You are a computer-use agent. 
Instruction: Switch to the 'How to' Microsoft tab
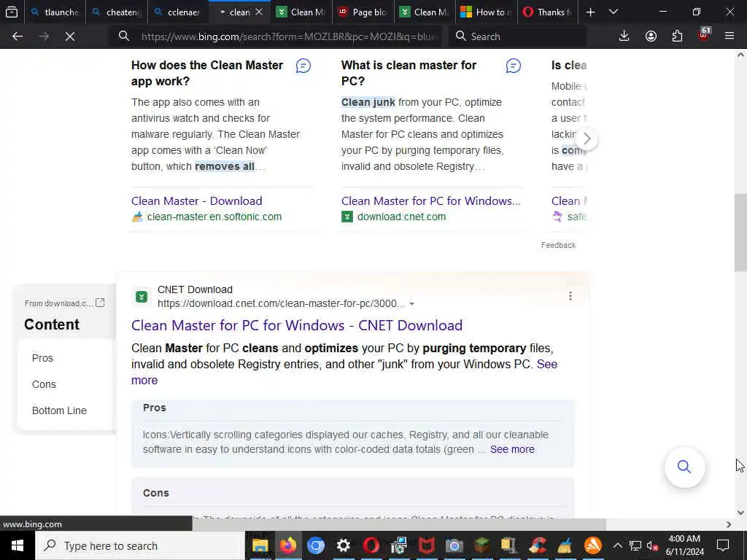tap(486, 12)
